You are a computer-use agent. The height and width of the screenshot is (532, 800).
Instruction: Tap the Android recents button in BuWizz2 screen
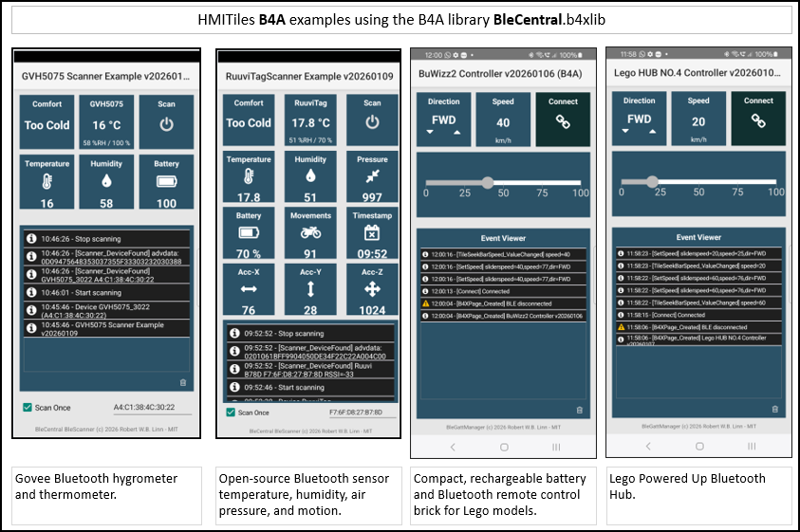point(556,448)
